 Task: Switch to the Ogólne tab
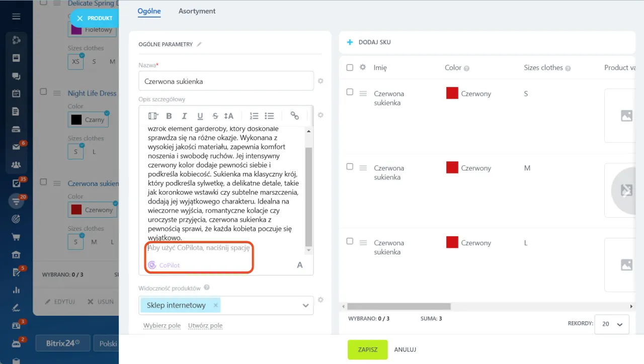149,11
